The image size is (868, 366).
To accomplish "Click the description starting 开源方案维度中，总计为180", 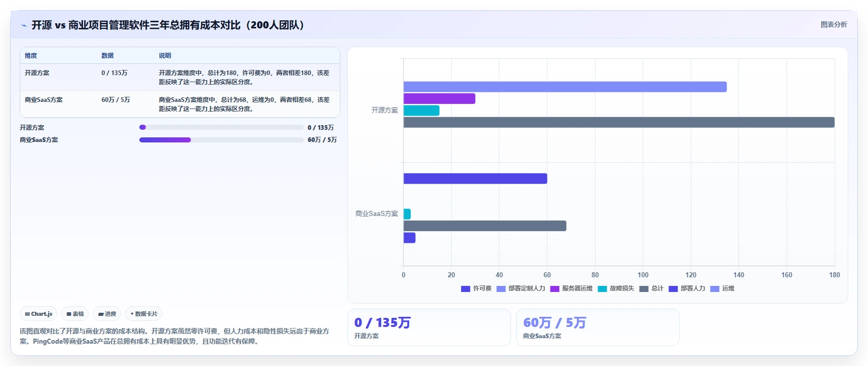I will (x=244, y=77).
